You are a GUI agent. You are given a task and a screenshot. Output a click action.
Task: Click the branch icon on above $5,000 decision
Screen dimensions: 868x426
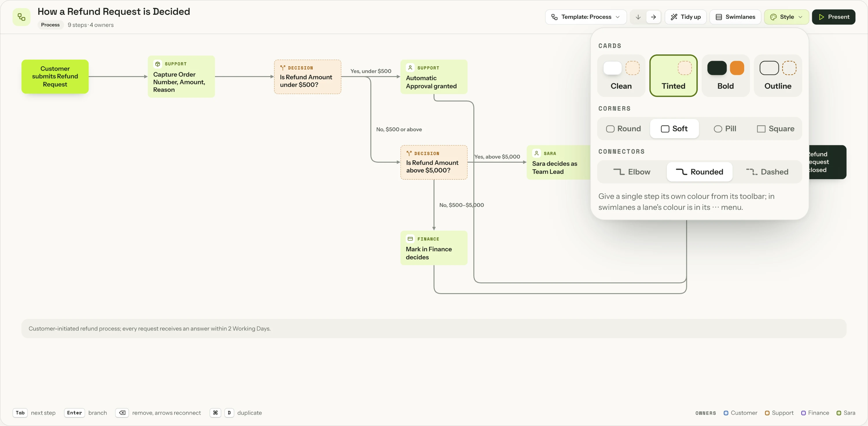click(x=409, y=153)
